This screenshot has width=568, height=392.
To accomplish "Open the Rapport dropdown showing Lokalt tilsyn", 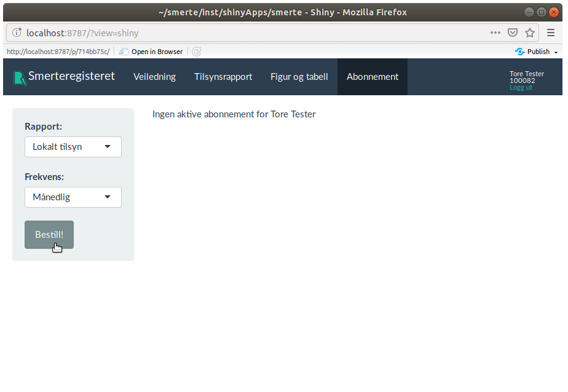I will point(73,147).
